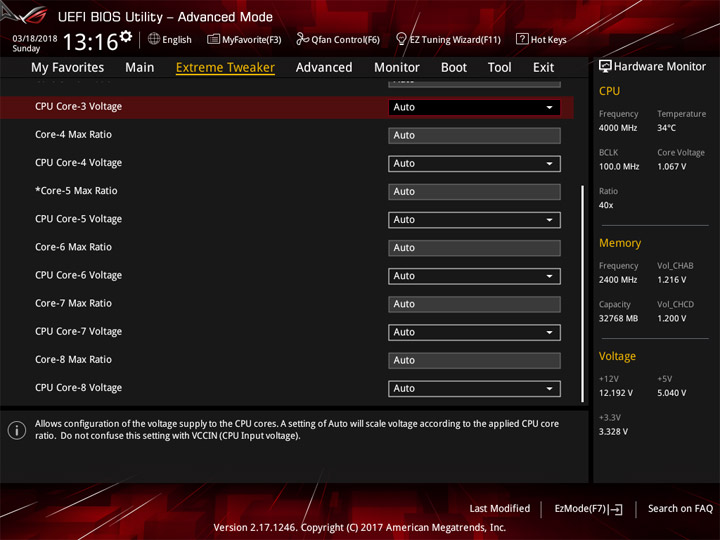The image size is (720, 540).
Task: Open Search on FAQ
Action: 680,508
